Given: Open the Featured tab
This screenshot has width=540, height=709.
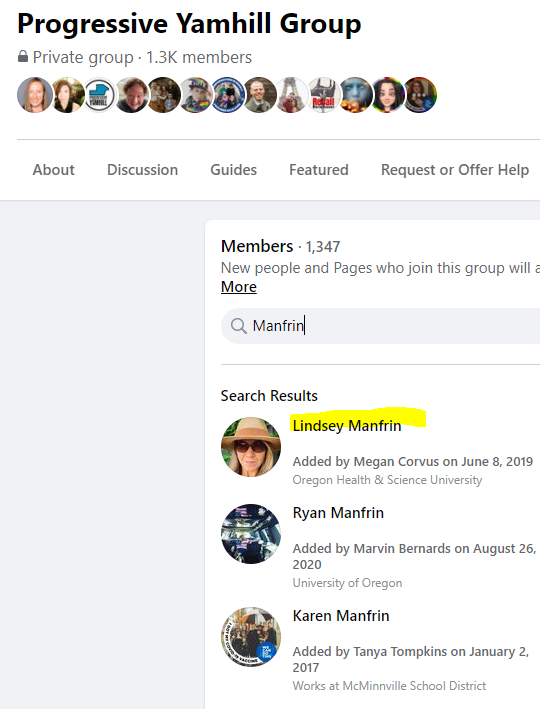Looking at the screenshot, I should point(319,170).
